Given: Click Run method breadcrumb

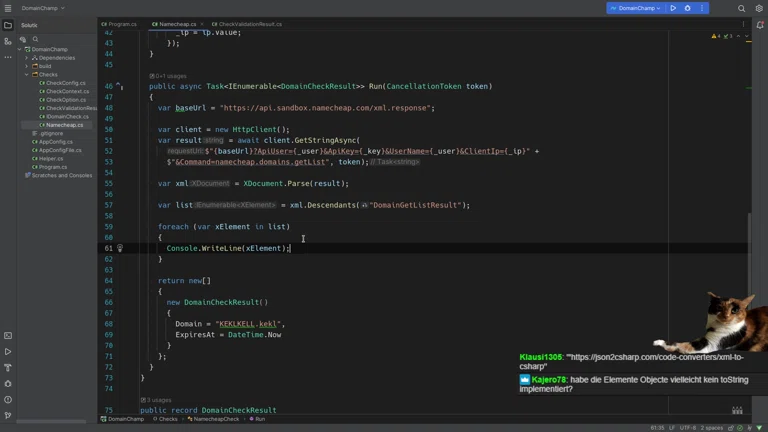Looking at the screenshot, I should (257, 419).
